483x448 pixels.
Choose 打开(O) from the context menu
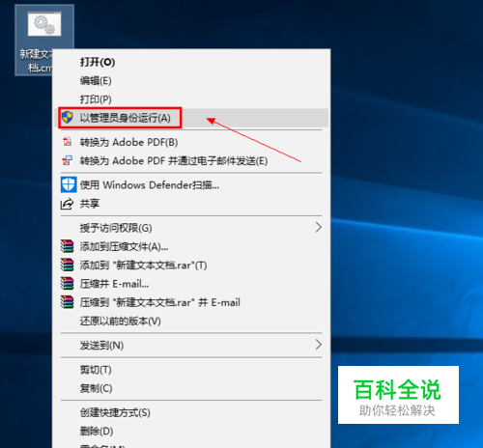191,62
